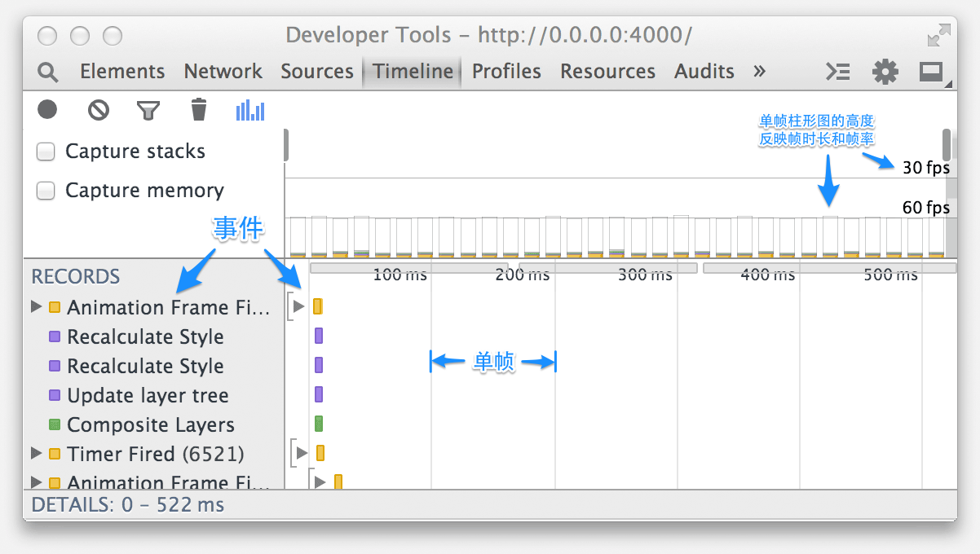Enable the Capture stacks checkbox
This screenshot has width=980, height=554.
coord(46,152)
